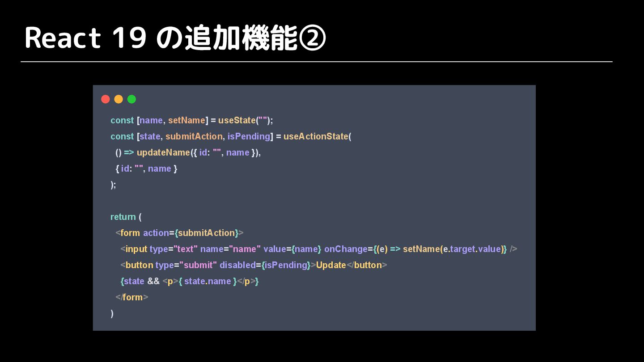Click 'isPending' in the const declaration
644x362 pixels.
click(x=249, y=136)
